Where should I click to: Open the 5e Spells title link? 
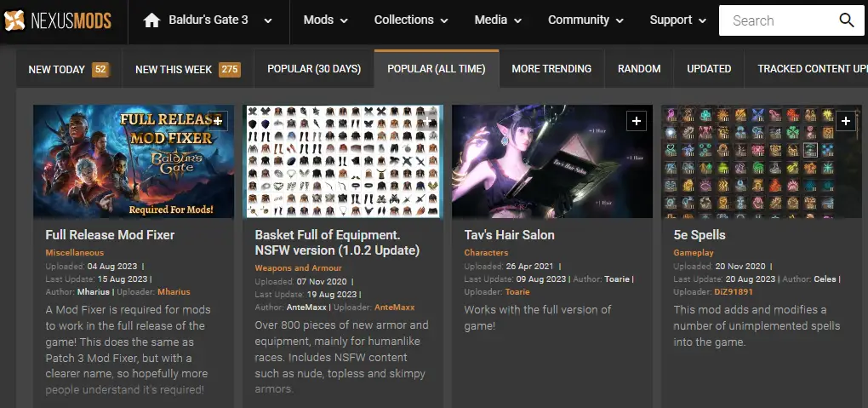pos(700,235)
